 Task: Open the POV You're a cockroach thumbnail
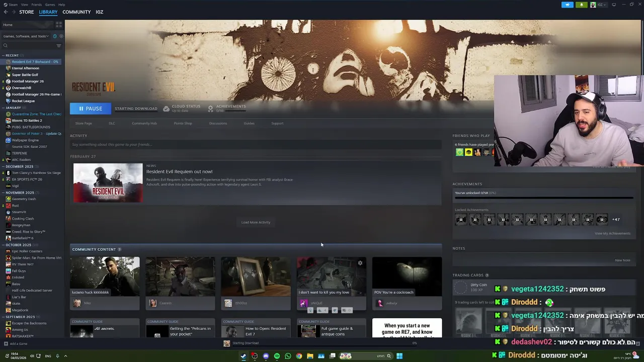tap(407, 276)
